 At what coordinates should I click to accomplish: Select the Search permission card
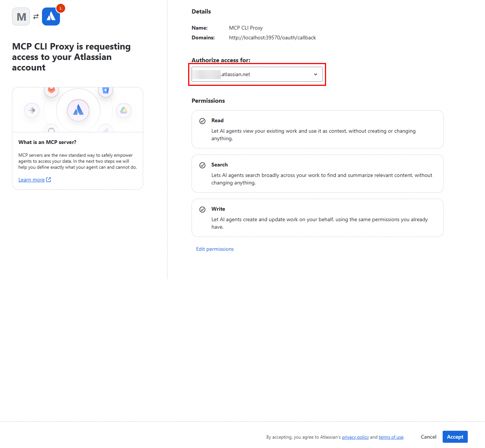click(317, 174)
